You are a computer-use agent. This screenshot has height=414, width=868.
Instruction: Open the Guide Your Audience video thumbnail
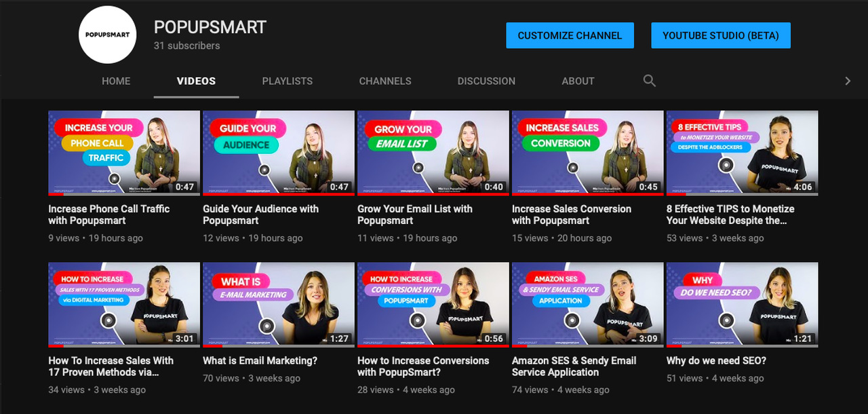[x=278, y=153]
